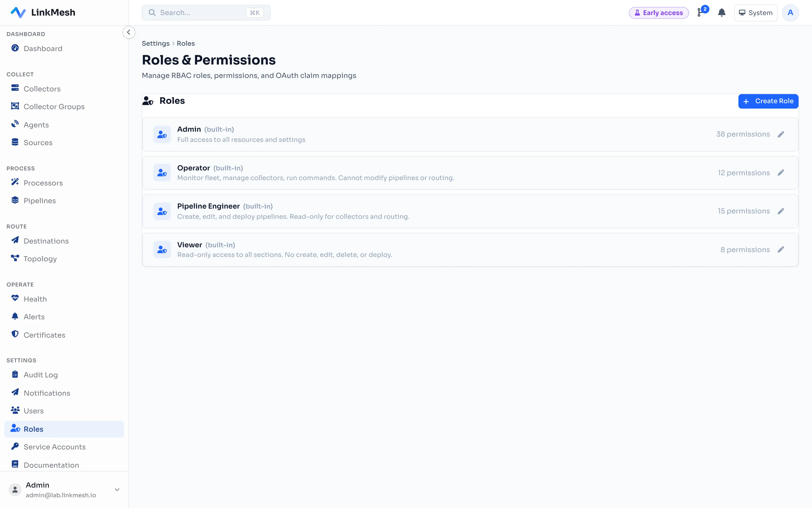Click the Users group icon
Image resolution: width=812 pixels, height=508 pixels.
pyautogui.click(x=15, y=410)
